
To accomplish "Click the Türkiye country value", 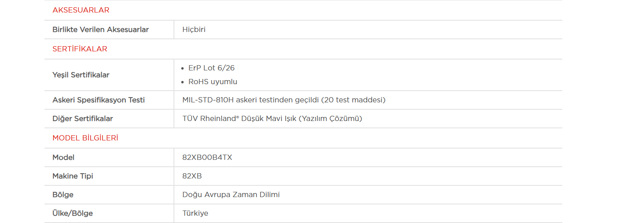I will 195,213.
